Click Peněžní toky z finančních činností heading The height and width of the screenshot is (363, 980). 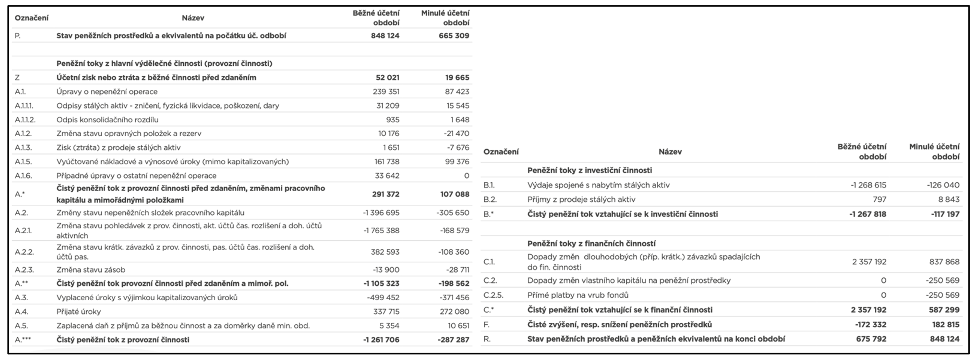tap(591, 243)
